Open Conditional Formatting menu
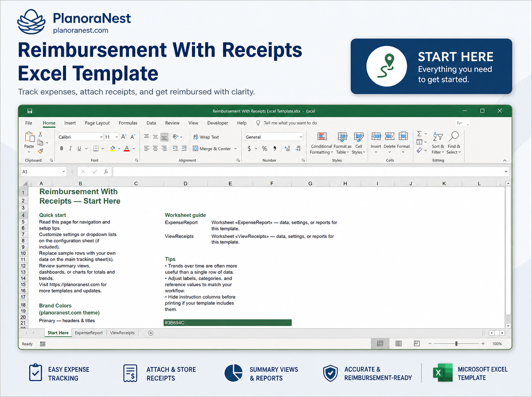Image resolution: width=532 pixels, height=397 pixels. point(321,143)
